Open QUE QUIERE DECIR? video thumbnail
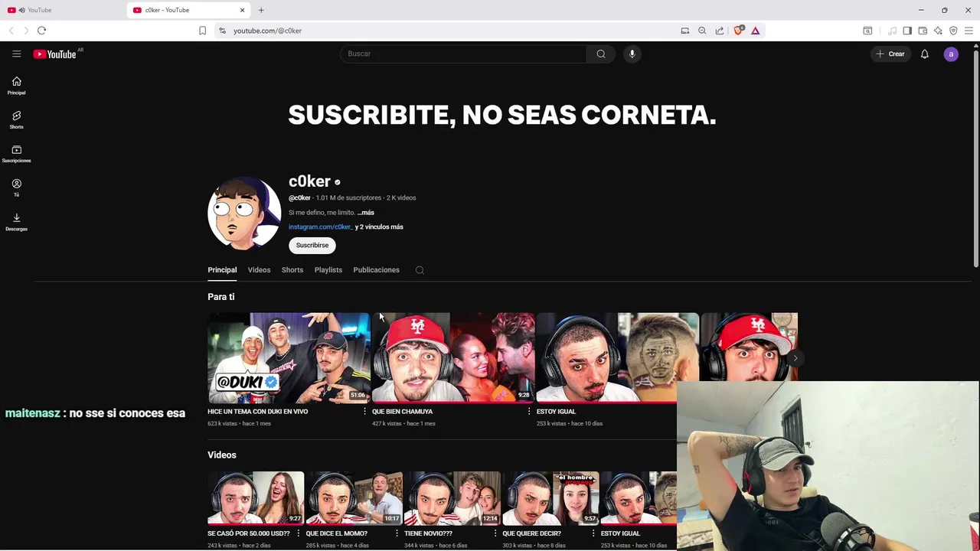 tap(550, 498)
